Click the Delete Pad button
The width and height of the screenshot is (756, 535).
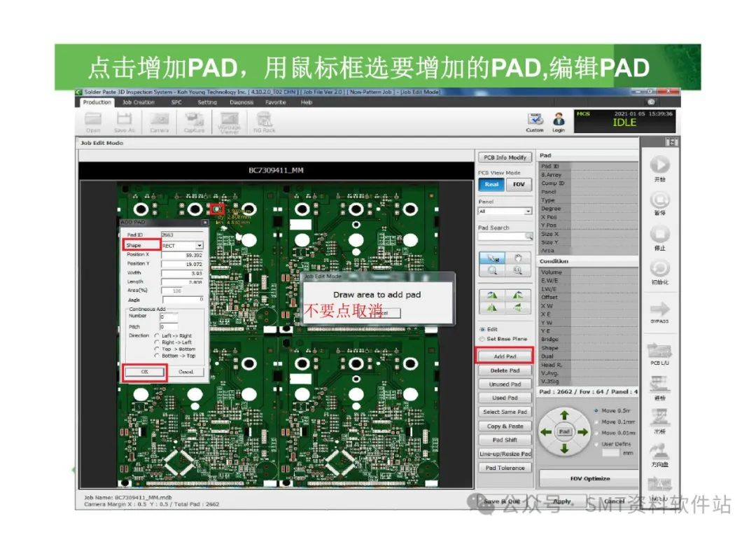(x=505, y=370)
